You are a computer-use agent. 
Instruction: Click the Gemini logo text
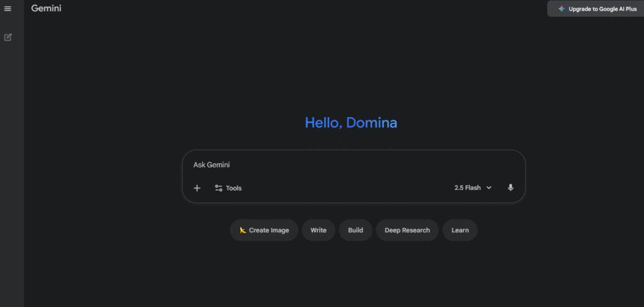pyautogui.click(x=47, y=9)
